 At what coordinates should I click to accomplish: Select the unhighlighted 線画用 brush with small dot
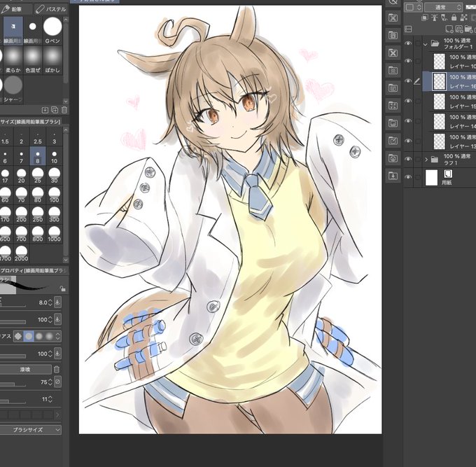point(33,31)
